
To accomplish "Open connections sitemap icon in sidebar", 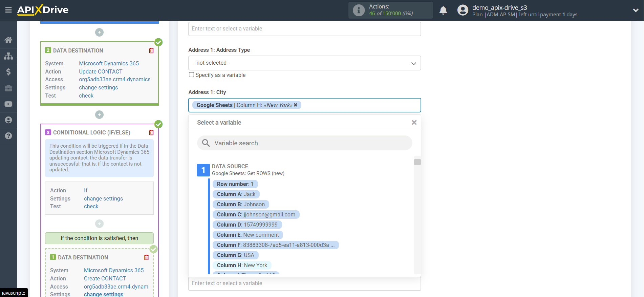I will tap(8, 56).
